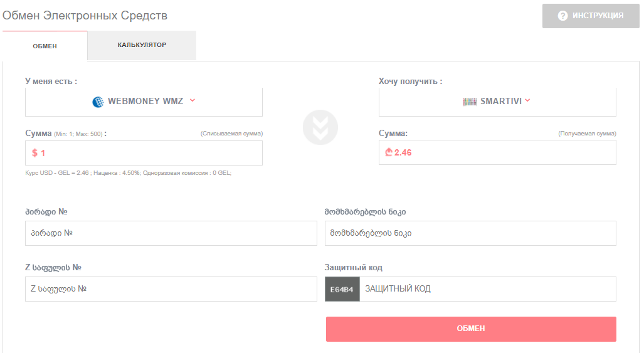Submit with the red ОБМЕН button

(471, 329)
